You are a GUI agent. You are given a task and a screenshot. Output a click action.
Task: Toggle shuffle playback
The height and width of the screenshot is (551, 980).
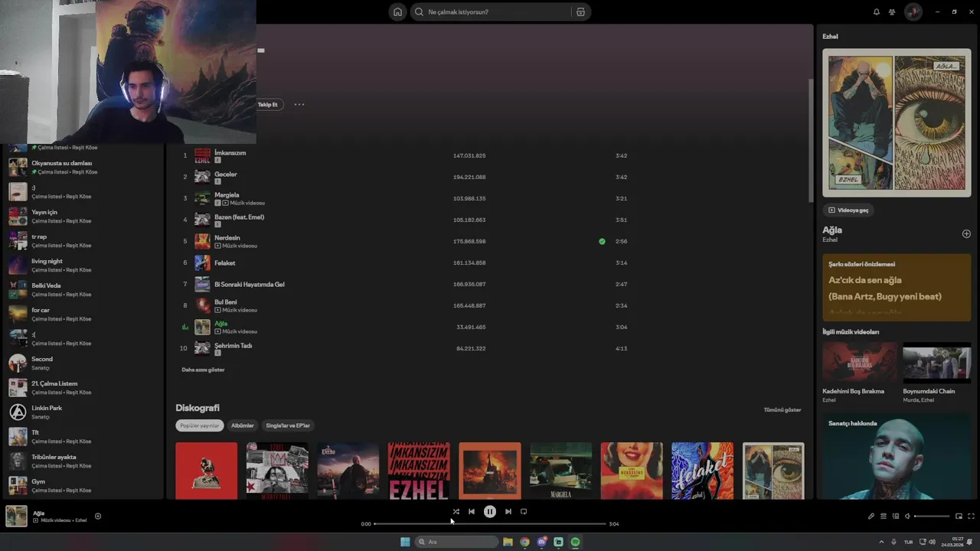(x=456, y=511)
